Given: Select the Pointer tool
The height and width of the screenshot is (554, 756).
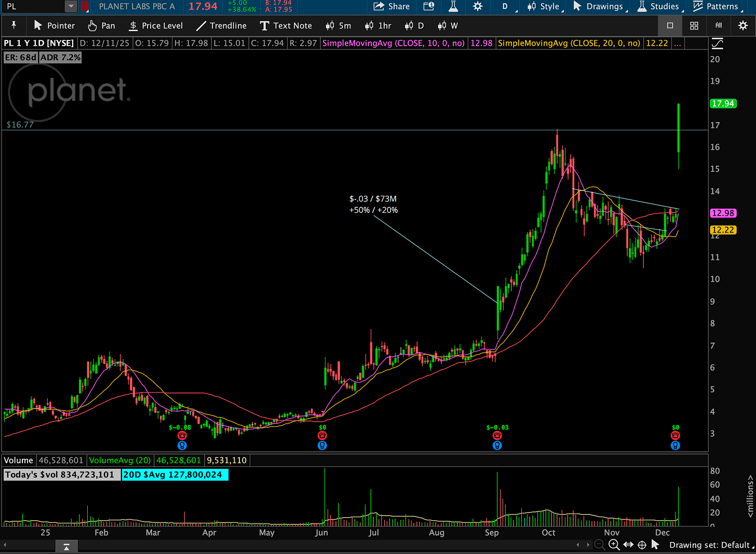Looking at the screenshot, I should tap(54, 25).
